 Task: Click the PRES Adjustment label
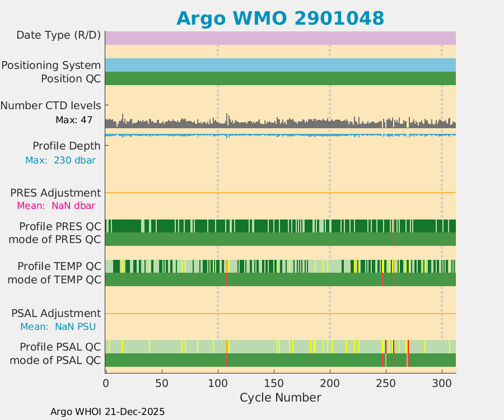(x=55, y=193)
